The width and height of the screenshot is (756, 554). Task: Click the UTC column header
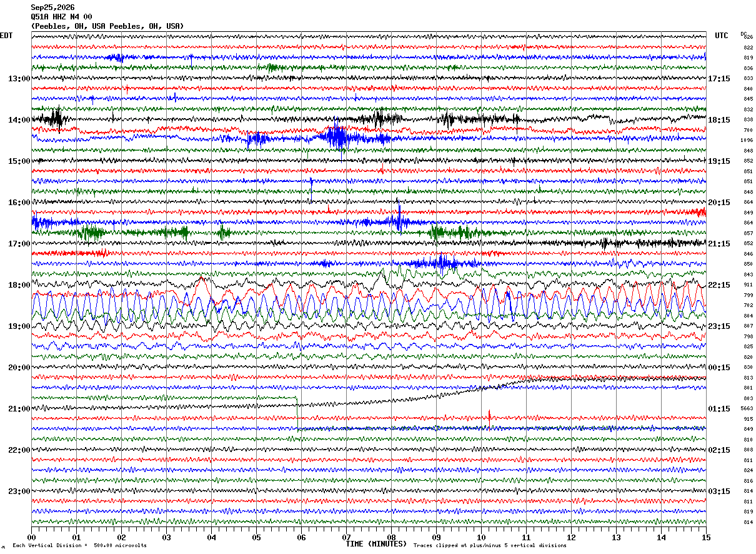(x=722, y=36)
